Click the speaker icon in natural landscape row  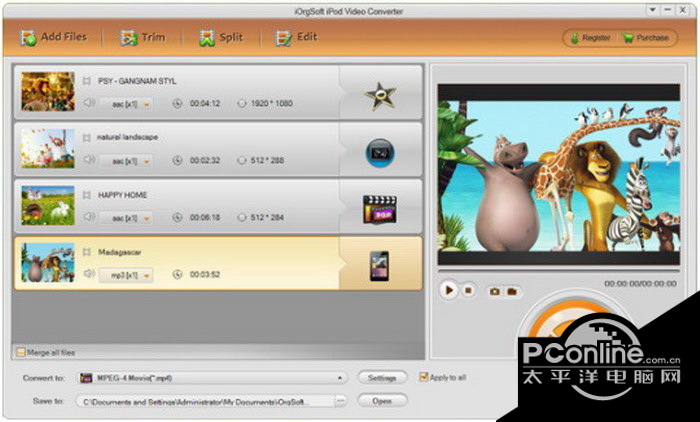click(89, 159)
